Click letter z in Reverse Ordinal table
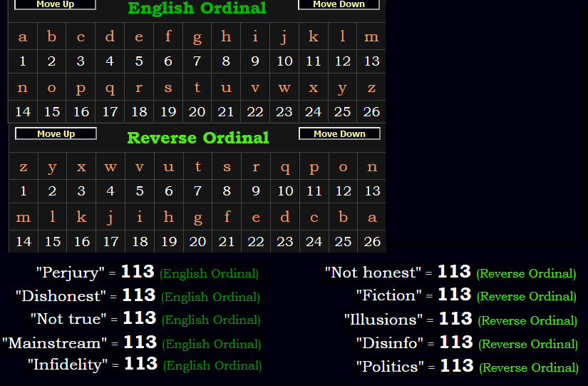 click(x=24, y=166)
